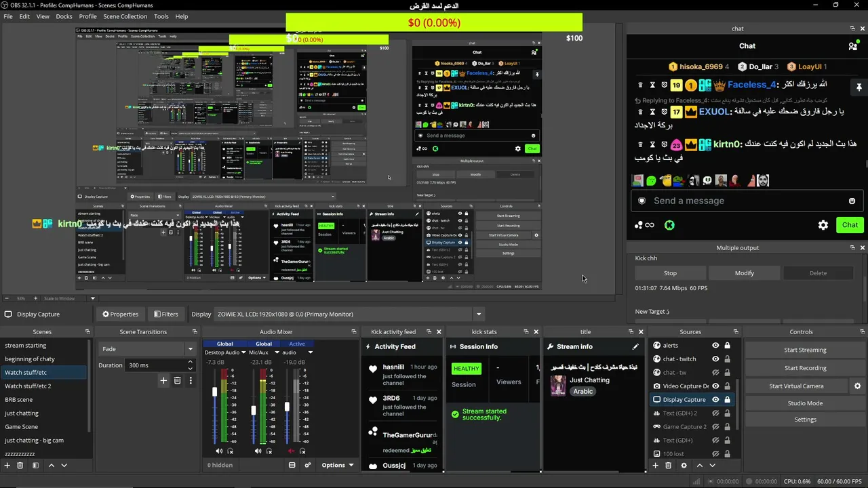The image size is (868, 488).
Task: Lock the chat - twitch source
Action: point(727,359)
